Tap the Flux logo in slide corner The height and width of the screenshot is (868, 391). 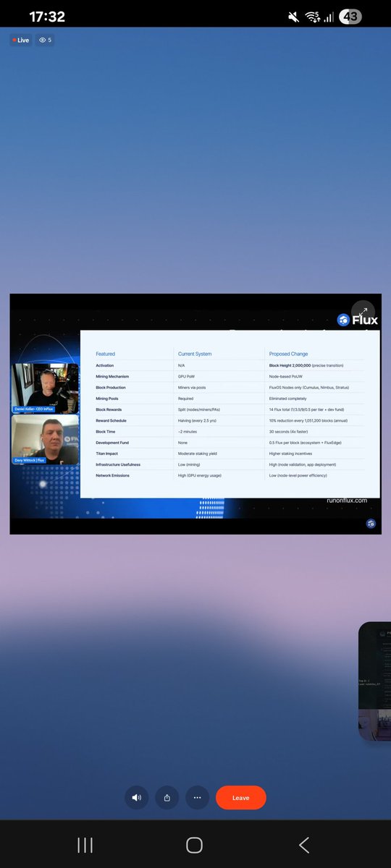[x=358, y=320]
